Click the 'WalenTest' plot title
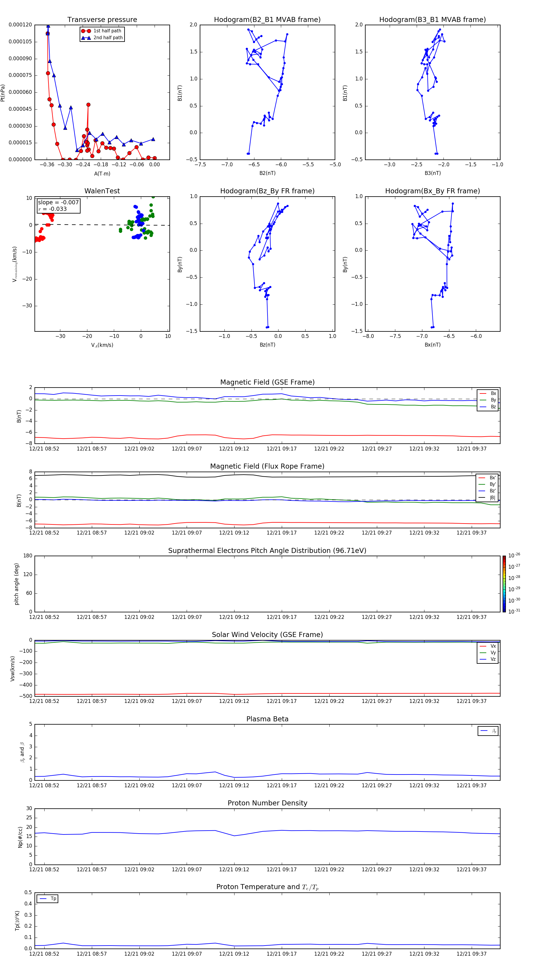 click(x=102, y=191)
